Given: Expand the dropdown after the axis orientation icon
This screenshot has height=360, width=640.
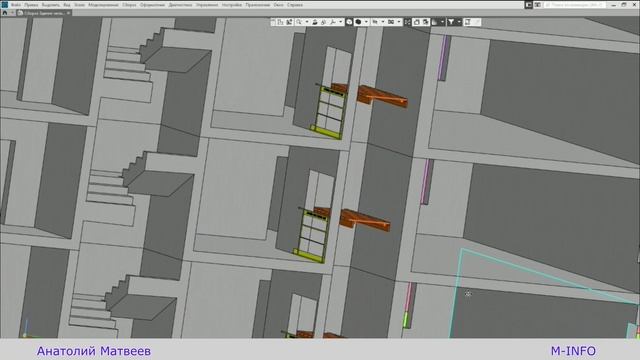Looking at the screenshot, I should click(341, 22).
